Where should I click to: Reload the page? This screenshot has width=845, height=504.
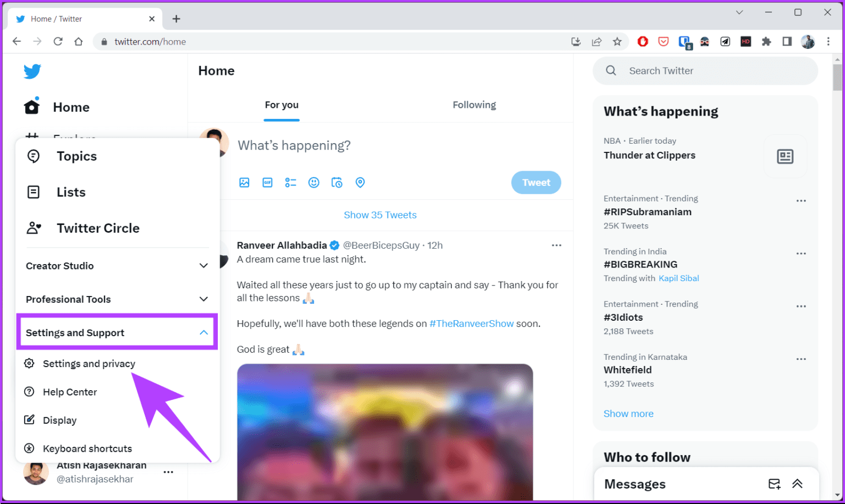(x=58, y=41)
